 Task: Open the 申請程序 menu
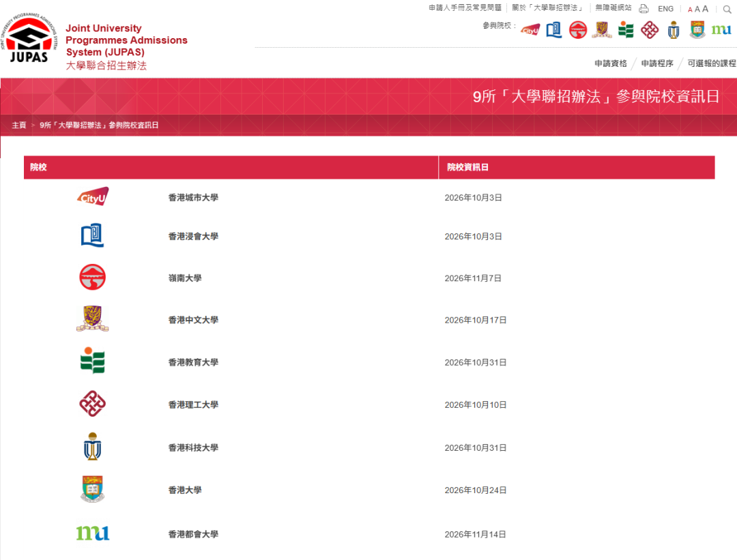point(657,63)
